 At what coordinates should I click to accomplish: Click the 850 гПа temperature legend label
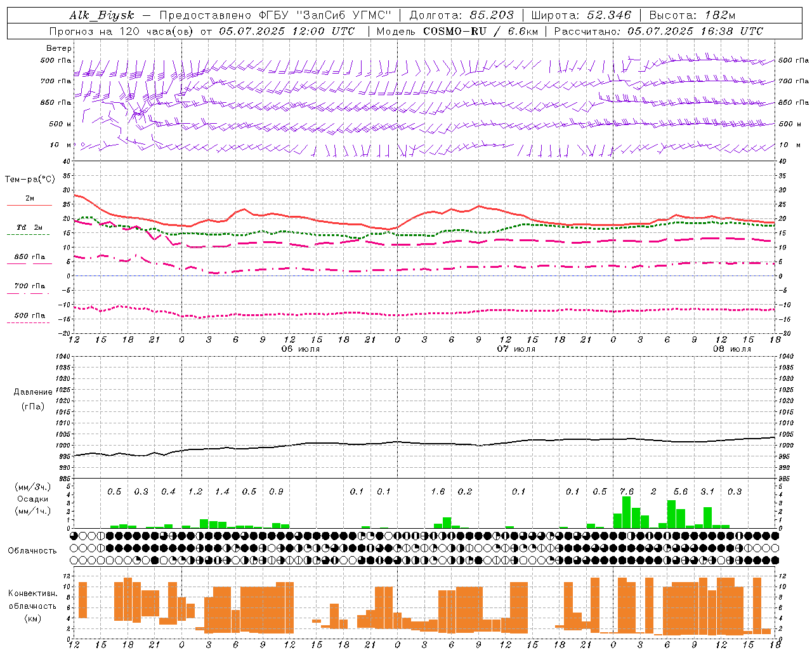point(29,257)
